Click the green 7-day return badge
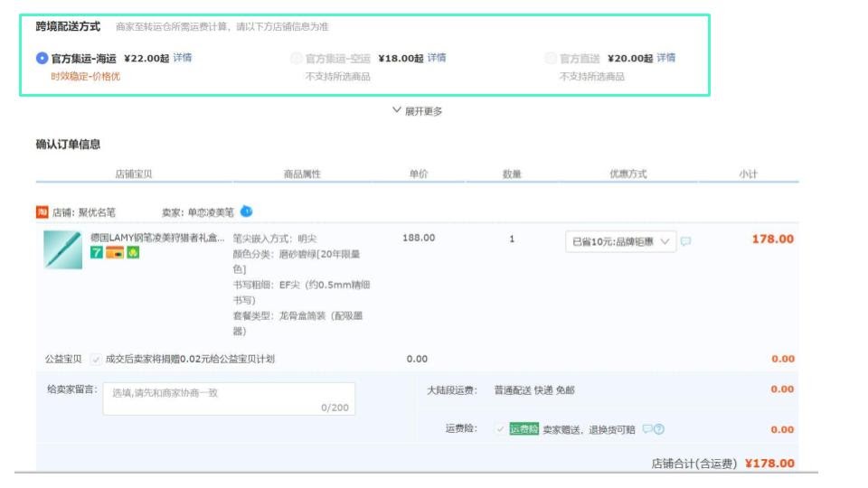 pos(96,253)
